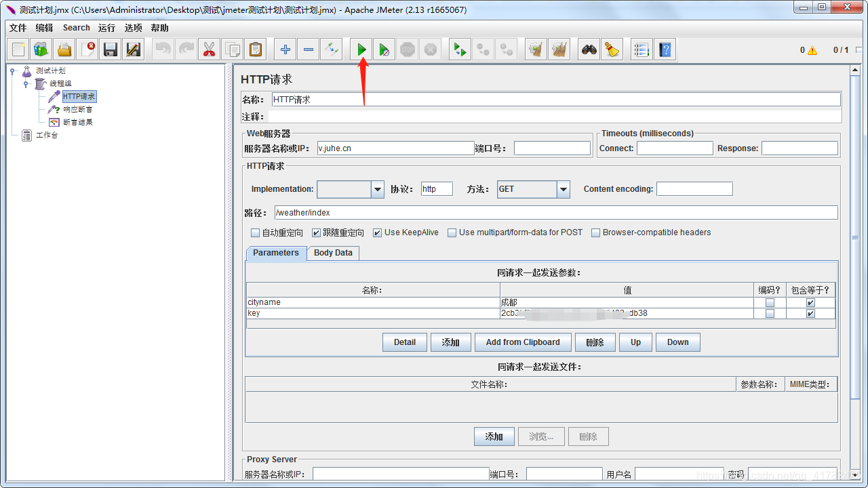
Task: Open the Search menu
Action: pyautogui.click(x=77, y=28)
